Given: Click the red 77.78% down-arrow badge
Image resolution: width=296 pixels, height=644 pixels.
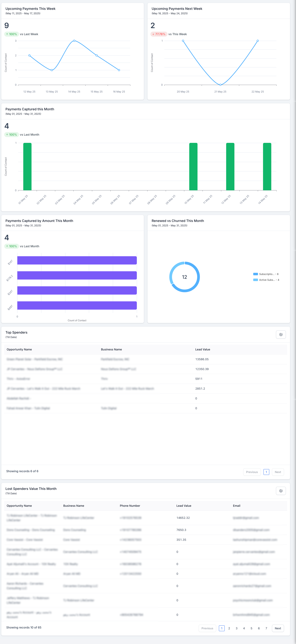Looking at the screenshot, I should point(159,34).
